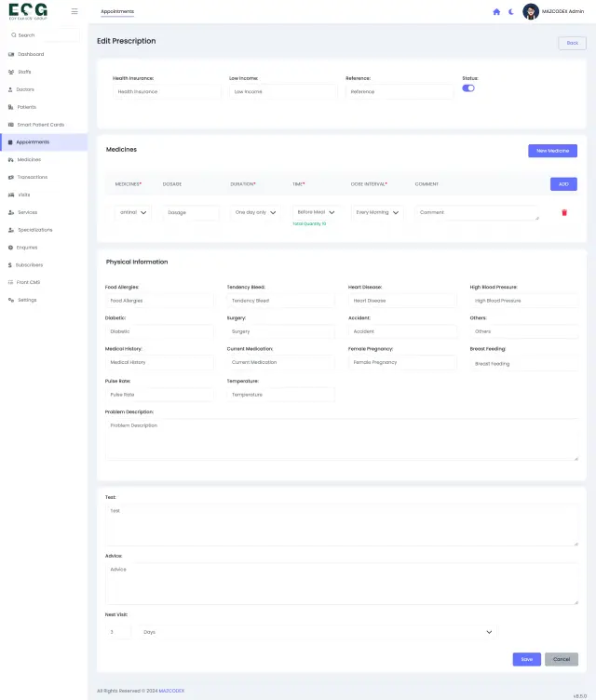Viewport: 596px width, 700px height.
Task: Focus the sidebar Search field
Action: (x=45, y=35)
